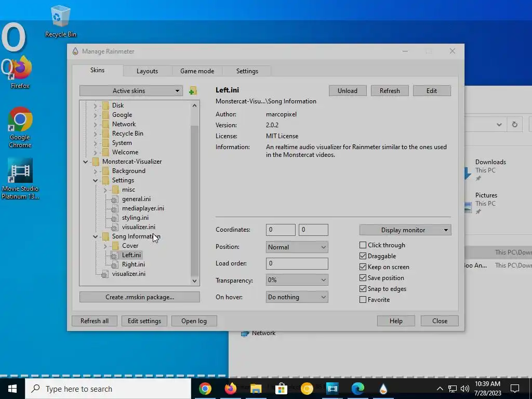
Task: Collapse the Monstercat-Visualizer tree folder
Action: pos(86,162)
